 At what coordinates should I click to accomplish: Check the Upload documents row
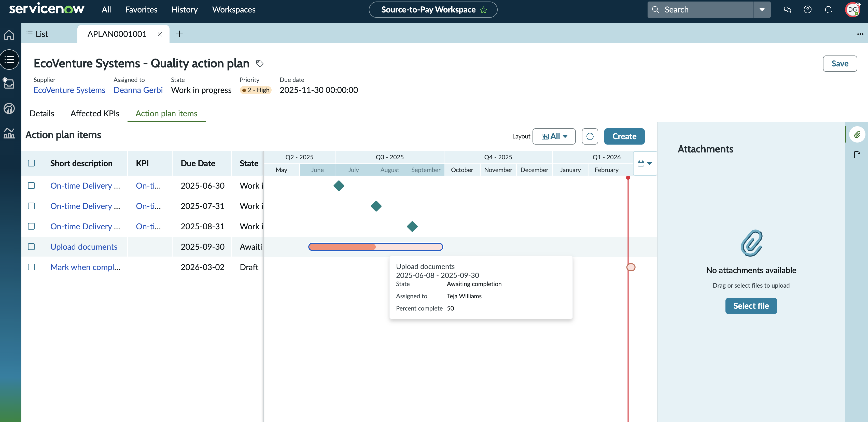[x=31, y=247]
